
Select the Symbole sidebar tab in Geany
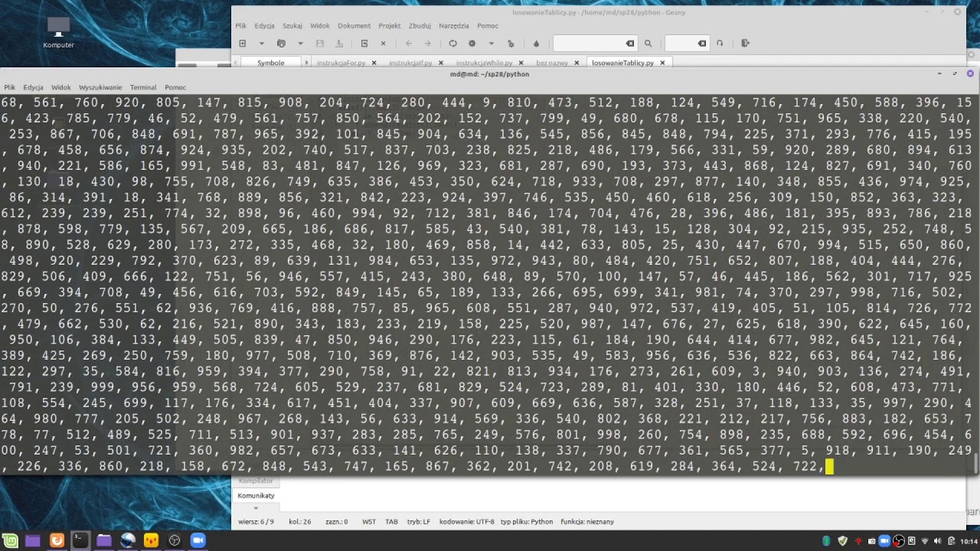point(270,63)
